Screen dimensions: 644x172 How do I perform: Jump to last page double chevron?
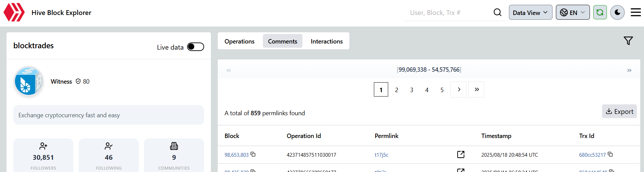tap(476, 90)
